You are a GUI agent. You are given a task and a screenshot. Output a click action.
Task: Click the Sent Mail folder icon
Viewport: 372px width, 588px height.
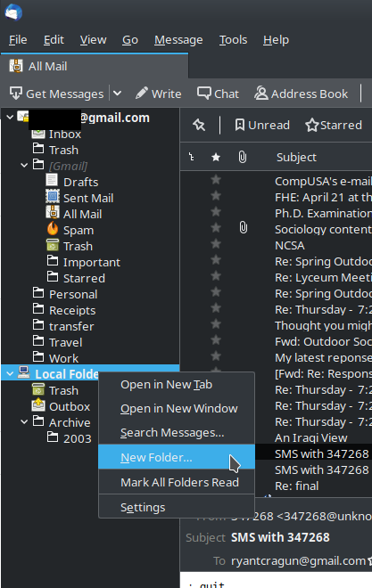[53, 197]
